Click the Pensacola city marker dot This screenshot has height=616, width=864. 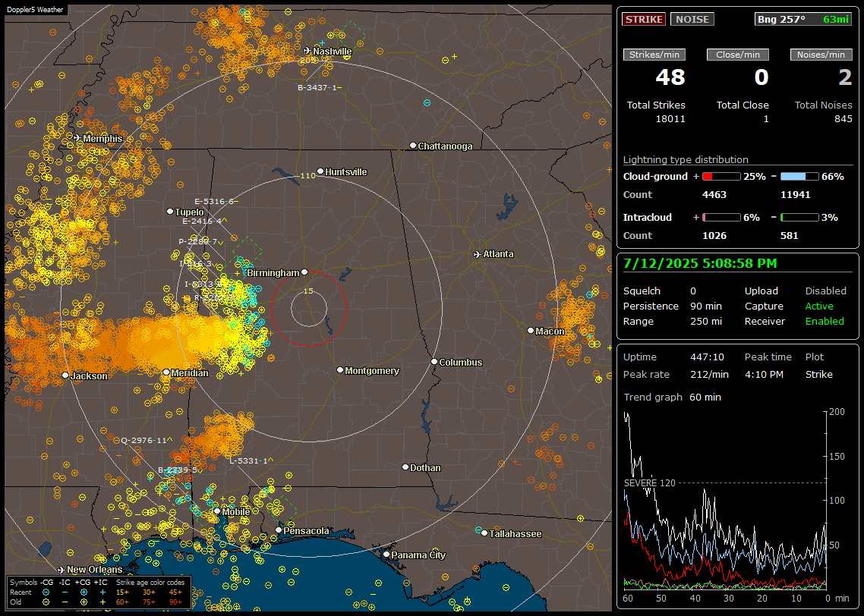pos(279,530)
